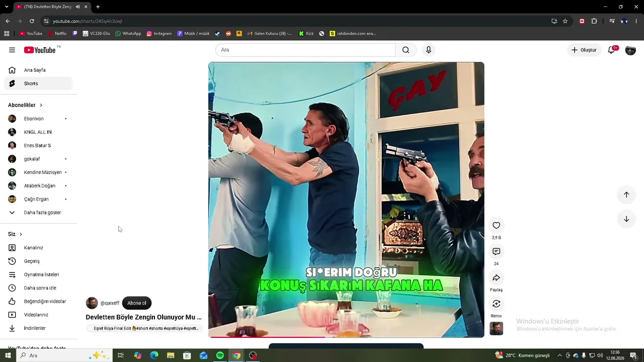Open Chrome extensions puzzle menu
Image resolution: width=644 pixels, height=362 pixels.
(594, 21)
